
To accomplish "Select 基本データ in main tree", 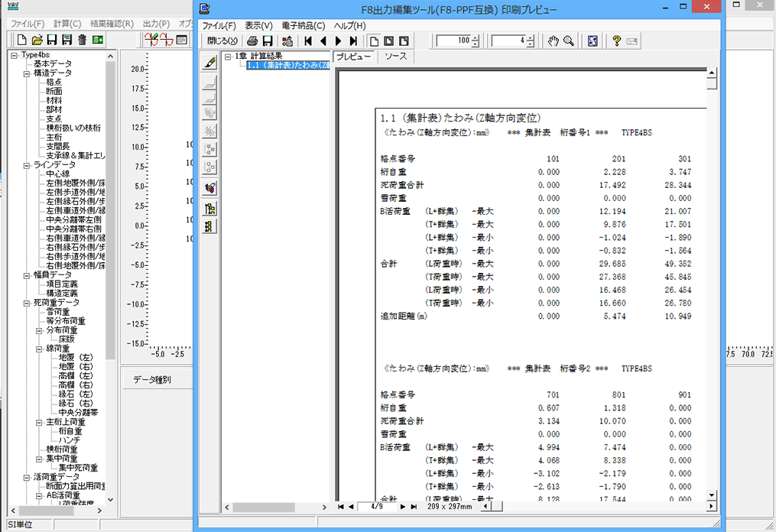I will coord(53,64).
